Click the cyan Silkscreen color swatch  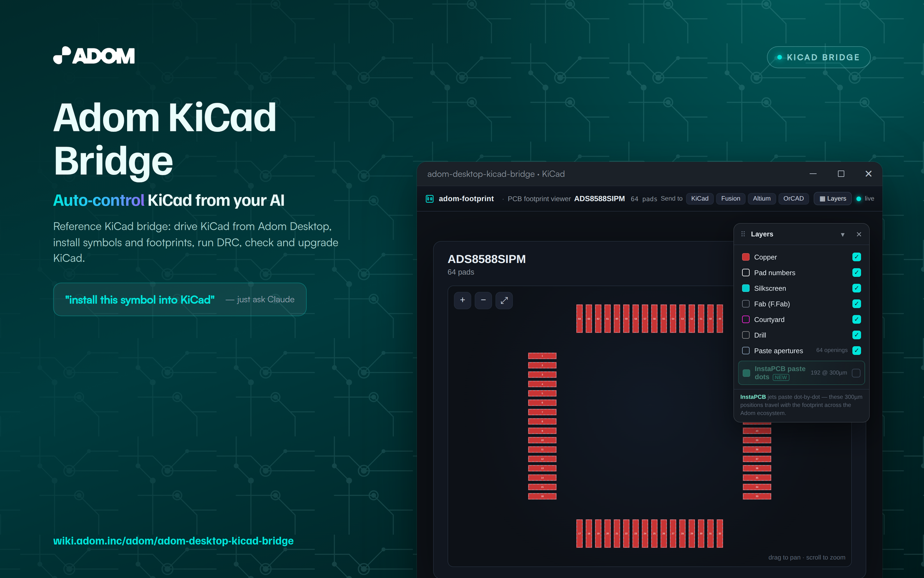pyautogui.click(x=746, y=288)
